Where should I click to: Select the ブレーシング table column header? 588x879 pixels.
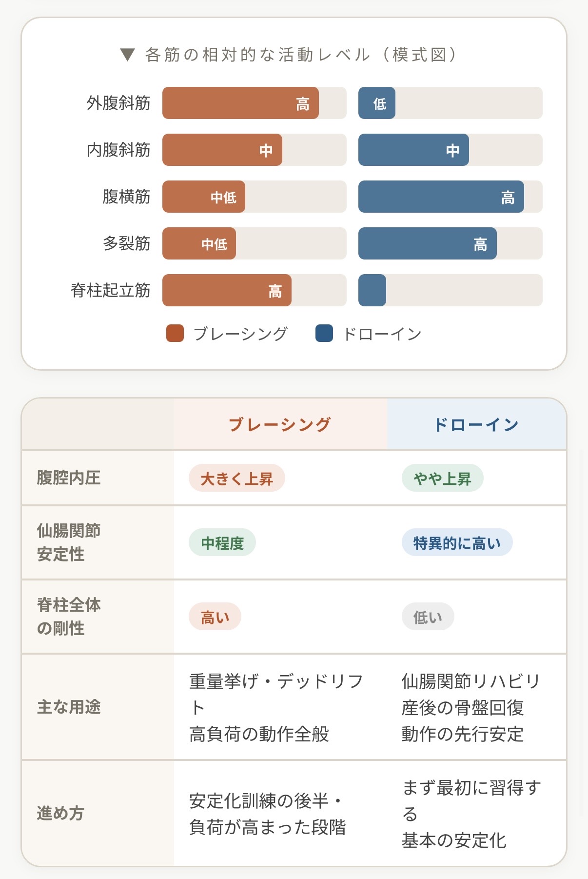(280, 424)
